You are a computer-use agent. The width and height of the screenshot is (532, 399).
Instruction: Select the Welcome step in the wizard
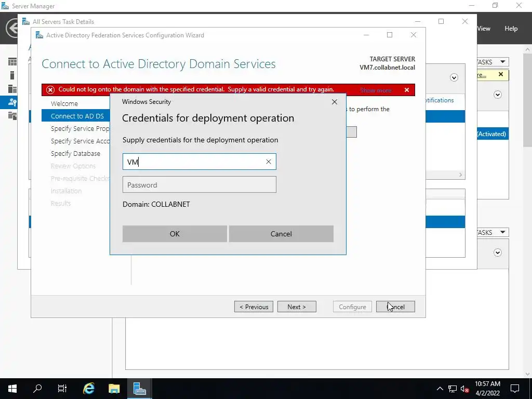(64, 103)
